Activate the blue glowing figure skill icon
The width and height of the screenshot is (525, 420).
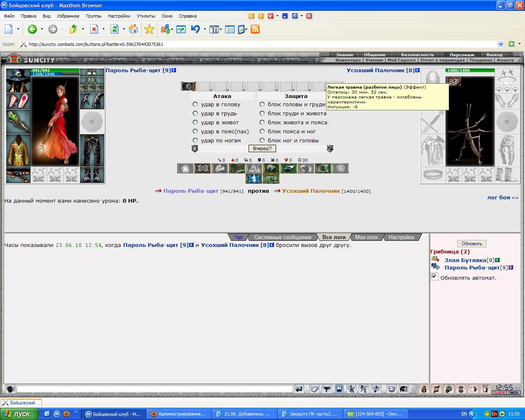[x=254, y=178]
